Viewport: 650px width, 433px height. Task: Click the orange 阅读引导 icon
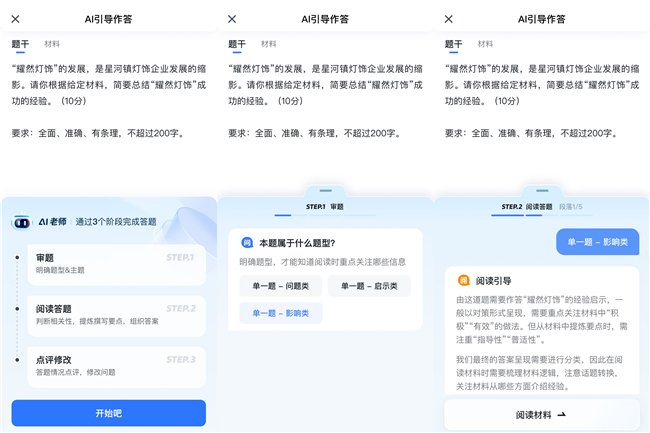pos(463,281)
